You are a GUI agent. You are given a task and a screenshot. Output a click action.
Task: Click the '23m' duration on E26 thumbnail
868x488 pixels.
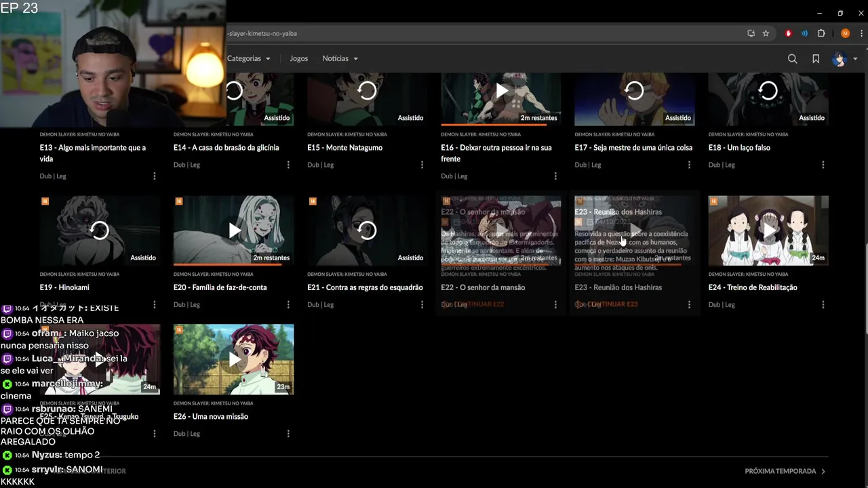[x=283, y=387]
